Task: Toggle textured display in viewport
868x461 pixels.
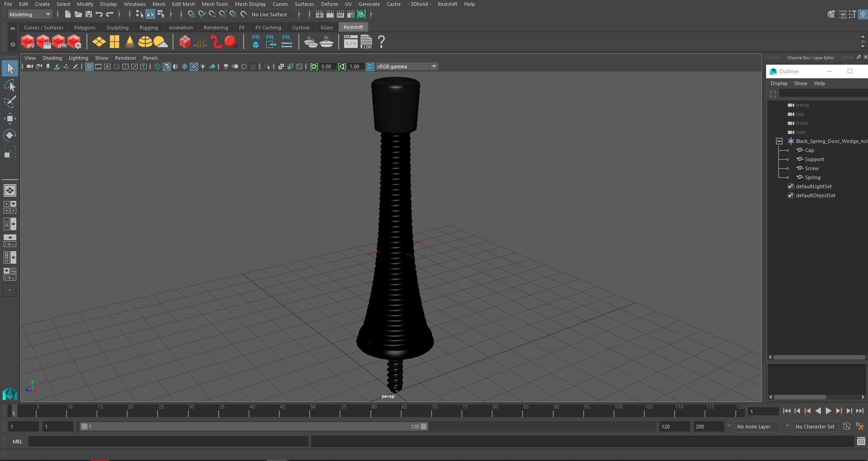Action: (x=194, y=67)
